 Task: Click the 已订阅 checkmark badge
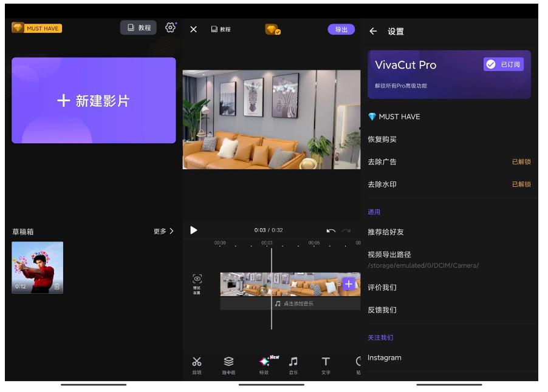point(504,64)
